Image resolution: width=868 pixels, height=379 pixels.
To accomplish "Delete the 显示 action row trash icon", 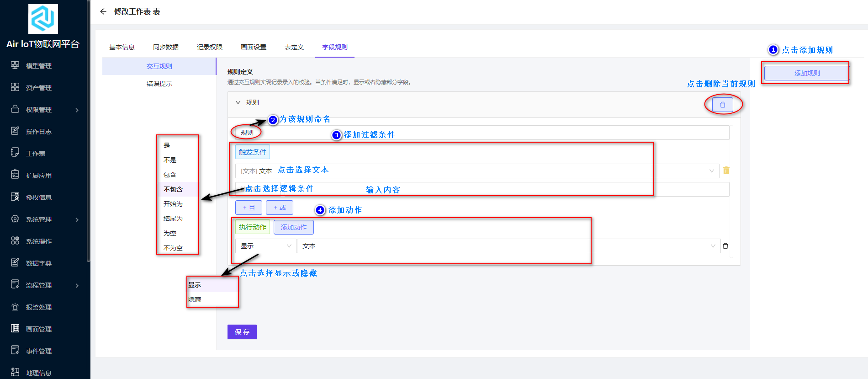I will click(x=725, y=246).
